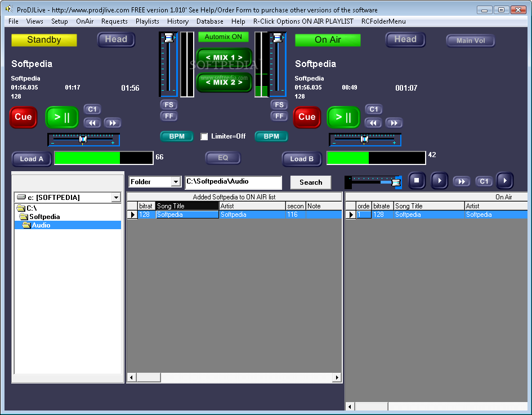Click the play button next to the stop button
The width and height of the screenshot is (532, 415).
(x=439, y=181)
